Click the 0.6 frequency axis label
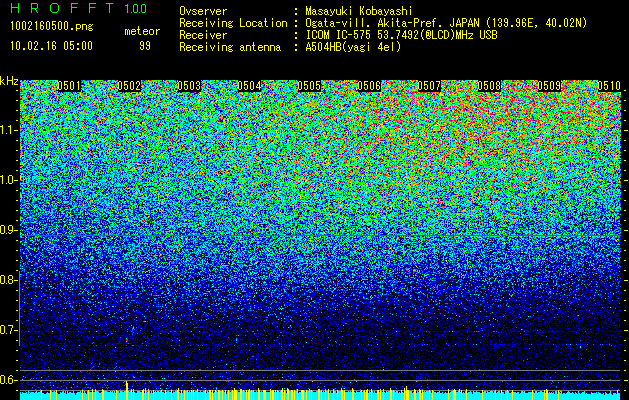The image size is (629, 400). pos(9,380)
